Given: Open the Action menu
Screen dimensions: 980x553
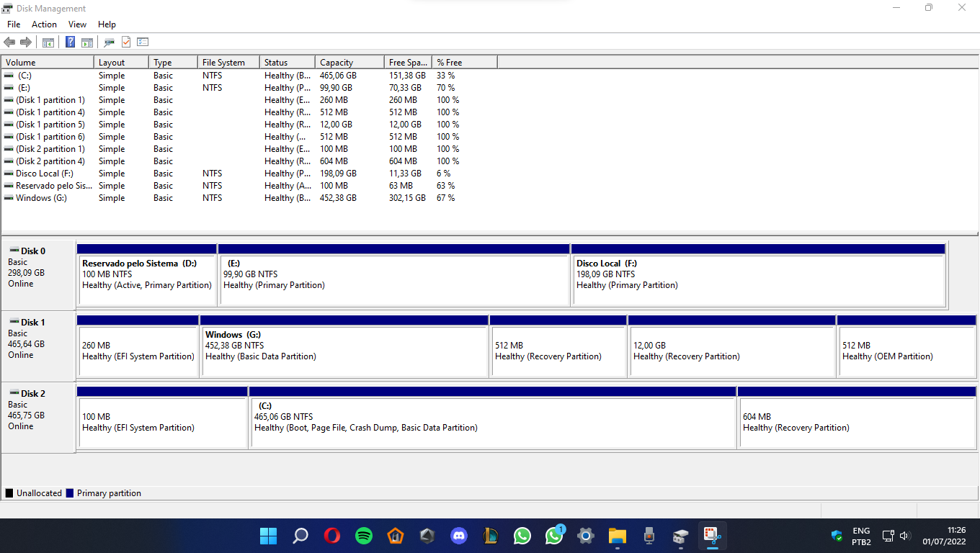Looking at the screenshot, I should 44,24.
